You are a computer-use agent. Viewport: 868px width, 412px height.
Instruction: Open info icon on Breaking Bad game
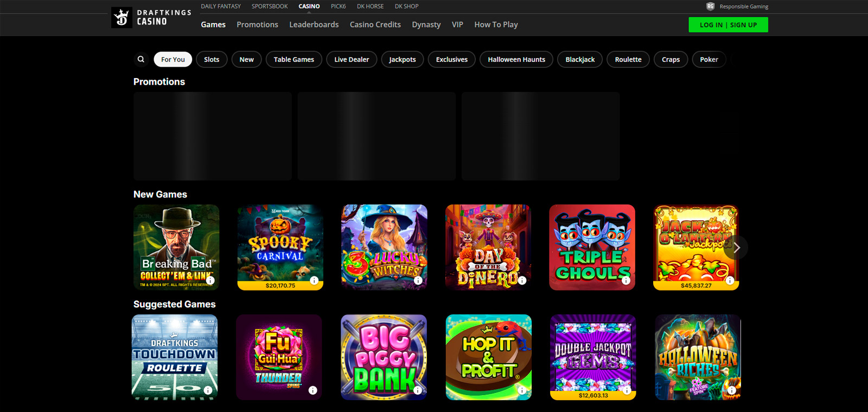point(210,280)
